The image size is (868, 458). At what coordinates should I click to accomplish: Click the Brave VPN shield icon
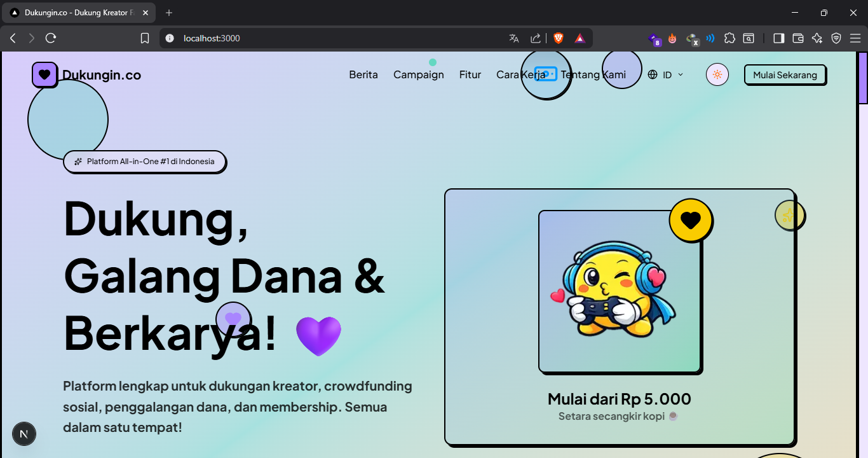[836, 38]
